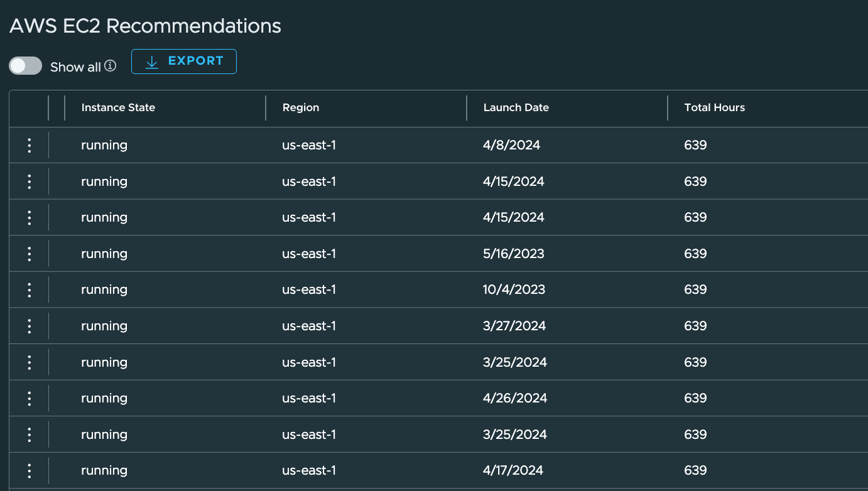Open actions menu for instance launched 4/26/2024
The width and height of the screenshot is (868, 491).
point(29,397)
